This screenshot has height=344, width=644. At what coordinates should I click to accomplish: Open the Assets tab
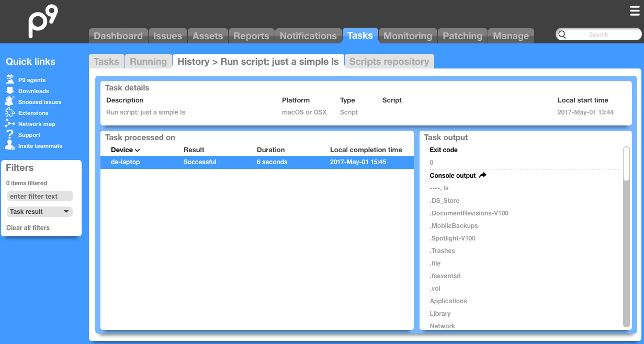coord(208,36)
